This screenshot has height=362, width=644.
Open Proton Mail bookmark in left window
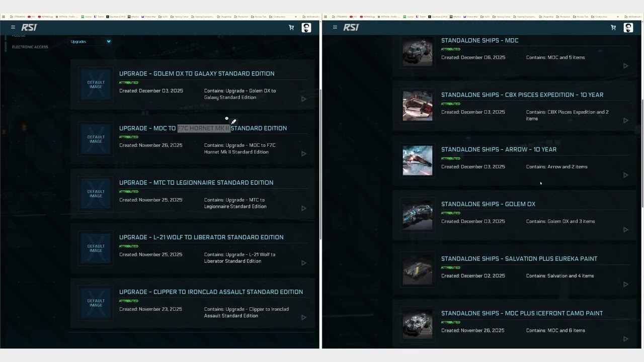(148, 17)
